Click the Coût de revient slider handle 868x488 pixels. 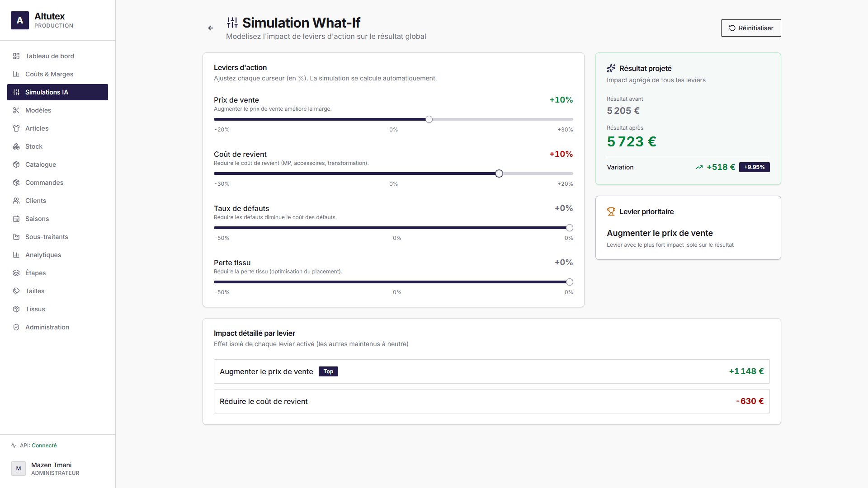click(x=499, y=174)
